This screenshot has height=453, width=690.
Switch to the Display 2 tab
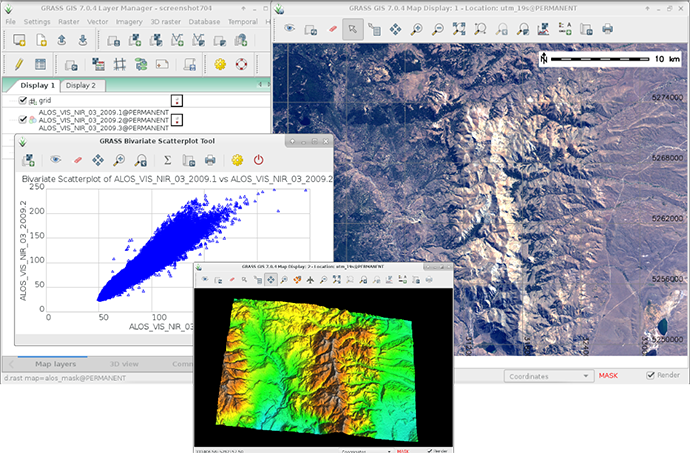pyautogui.click(x=80, y=86)
